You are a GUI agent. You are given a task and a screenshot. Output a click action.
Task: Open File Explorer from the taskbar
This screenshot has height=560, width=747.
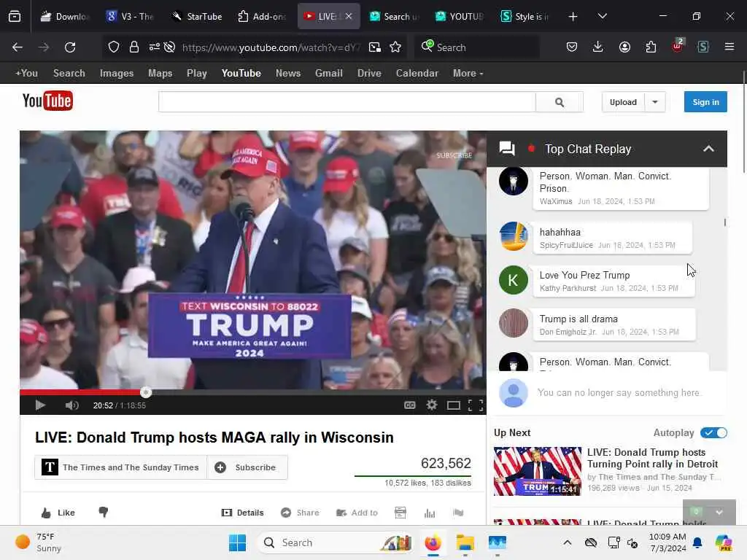click(x=465, y=542)
